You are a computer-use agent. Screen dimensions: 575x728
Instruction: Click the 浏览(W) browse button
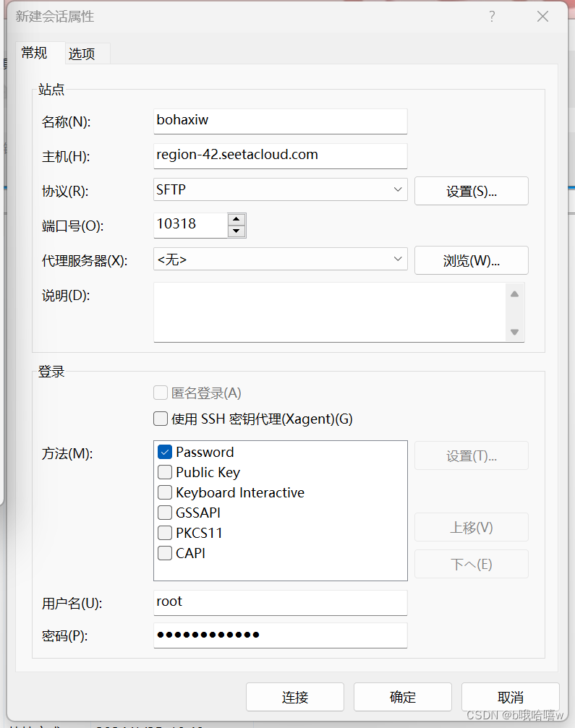471,260
